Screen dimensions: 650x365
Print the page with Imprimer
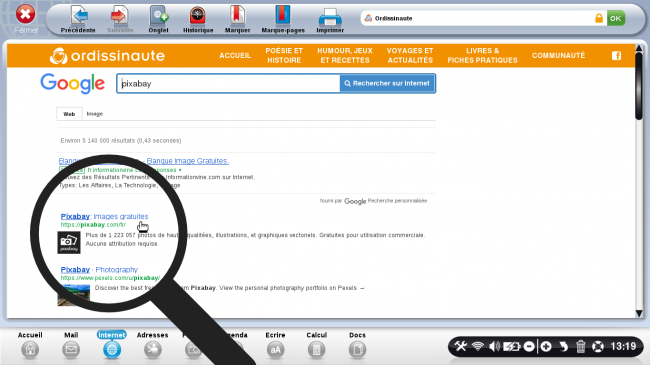(x=330, y=19)
